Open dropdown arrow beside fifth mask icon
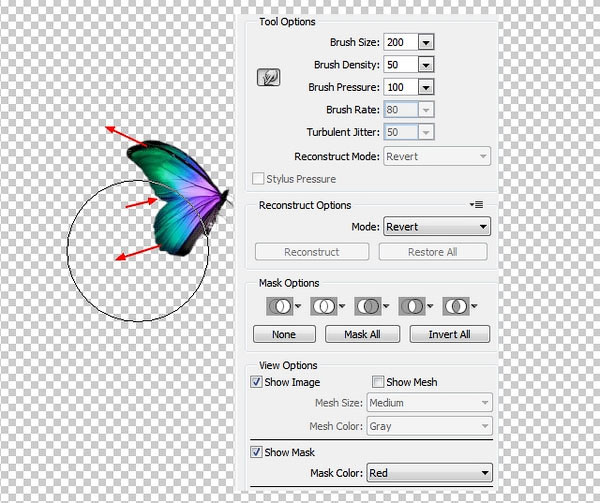Image resolution: width=600 pixels, height=503 pixels. click(474, 306)
